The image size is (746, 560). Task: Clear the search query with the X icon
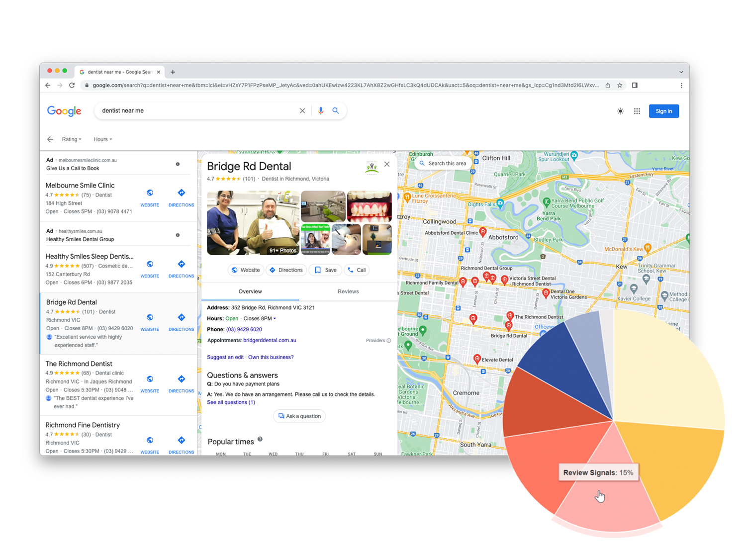click(x=302, y=110)
